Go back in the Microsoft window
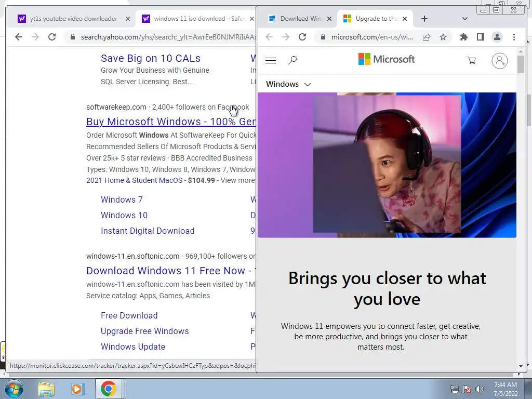The width and height of the screenshot is (532, 399). pyautogui.click(x=269, y=37)
